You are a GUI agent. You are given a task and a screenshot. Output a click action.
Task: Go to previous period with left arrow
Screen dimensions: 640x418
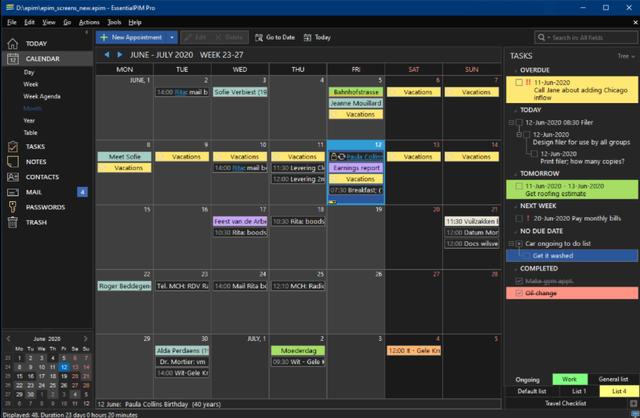click(107, 54)
